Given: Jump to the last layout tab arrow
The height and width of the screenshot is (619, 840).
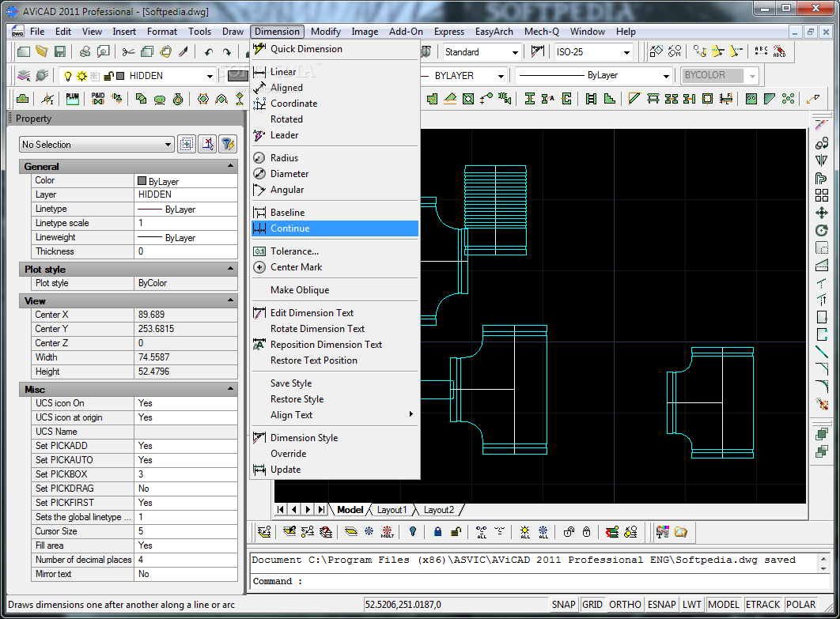Looking at the screenshot, I should 321,509.
